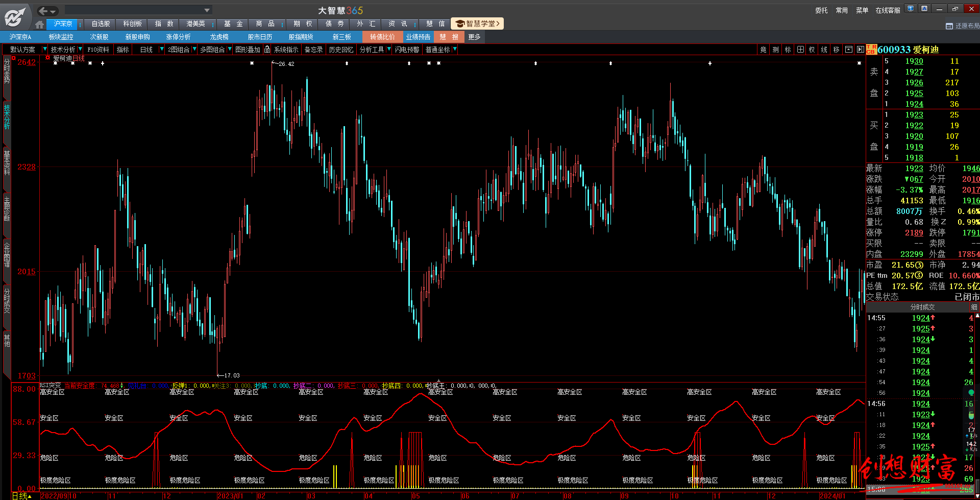Click sell-5 price 1930
Viewport: 980px width, 500px height.
point(914,61)
